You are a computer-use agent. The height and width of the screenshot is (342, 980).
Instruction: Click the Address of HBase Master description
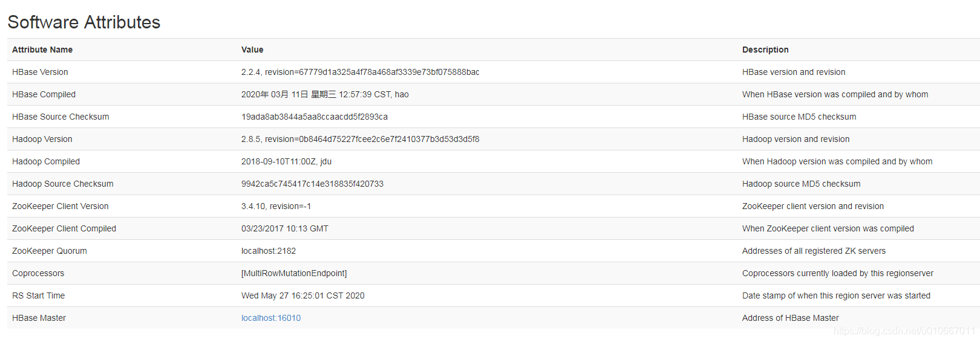791,318
